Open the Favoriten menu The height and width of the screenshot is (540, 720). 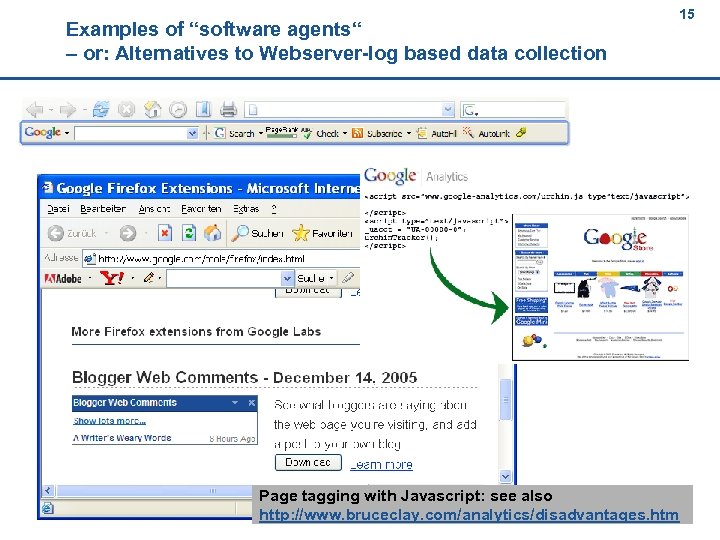[201, 209]
